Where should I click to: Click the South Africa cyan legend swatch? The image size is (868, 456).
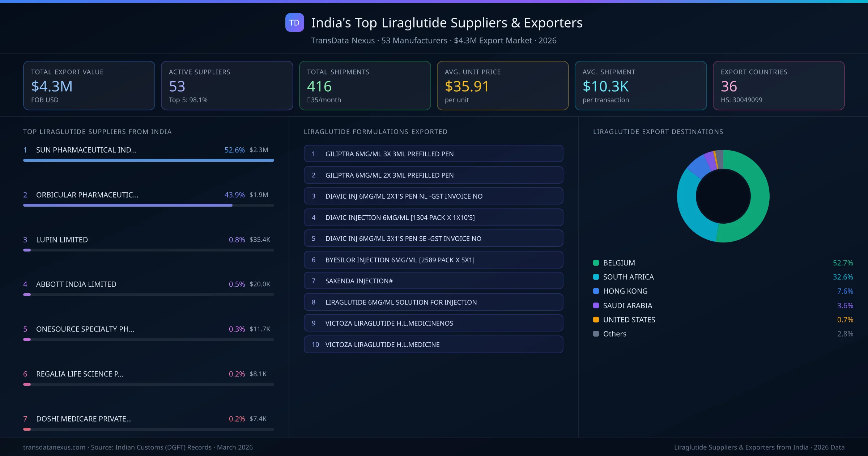tap(596, 277)
